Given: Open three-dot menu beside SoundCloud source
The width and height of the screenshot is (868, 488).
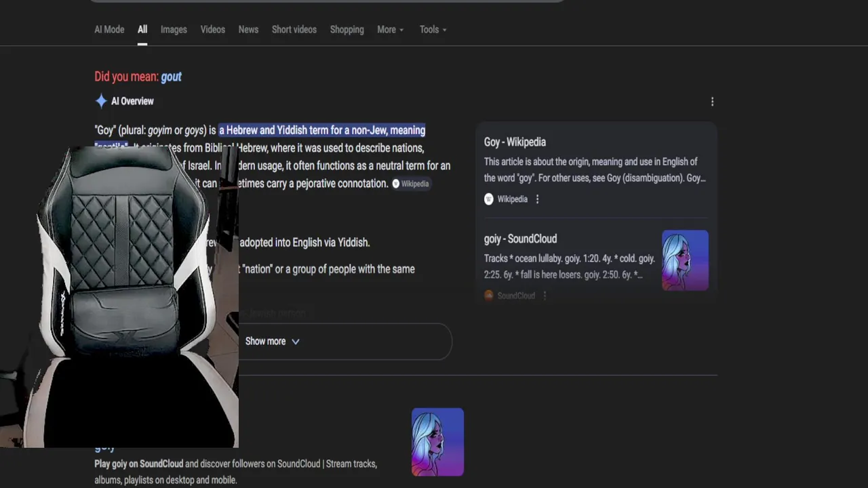Looking at the screenshot, I should click(x=545, y=296).
